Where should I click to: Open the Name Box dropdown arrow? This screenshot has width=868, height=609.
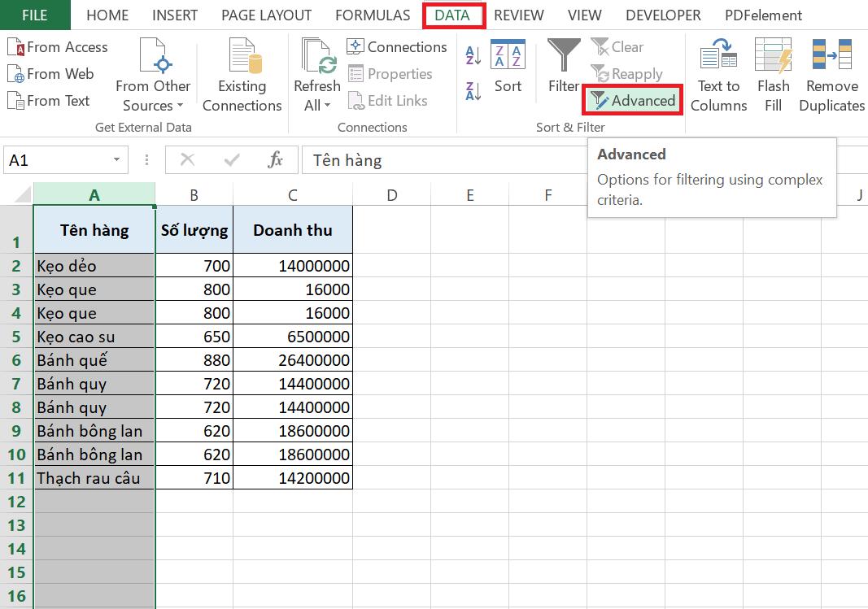117,159
